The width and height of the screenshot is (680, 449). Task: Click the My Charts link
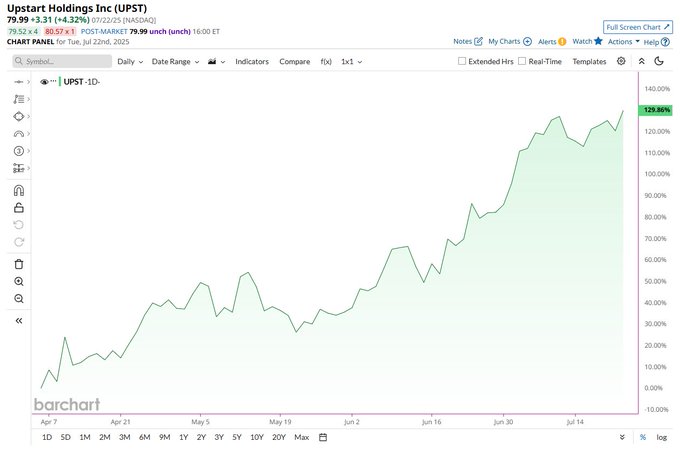[x=504, y=41]
